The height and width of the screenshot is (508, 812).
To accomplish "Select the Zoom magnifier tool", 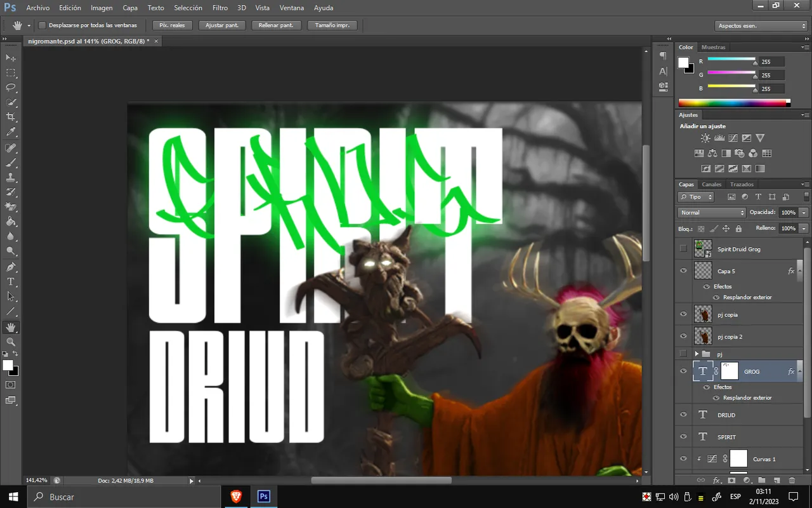I will click(x=11, y=342).
